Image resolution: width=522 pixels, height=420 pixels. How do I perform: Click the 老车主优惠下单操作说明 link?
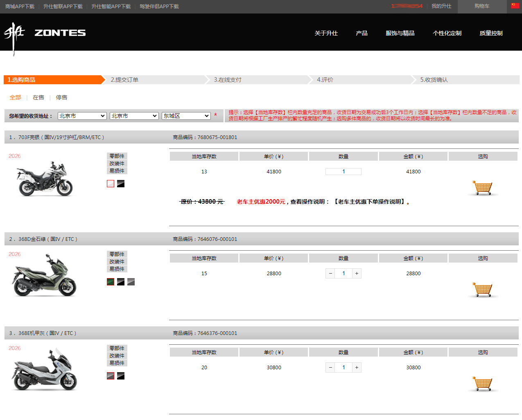370,202
